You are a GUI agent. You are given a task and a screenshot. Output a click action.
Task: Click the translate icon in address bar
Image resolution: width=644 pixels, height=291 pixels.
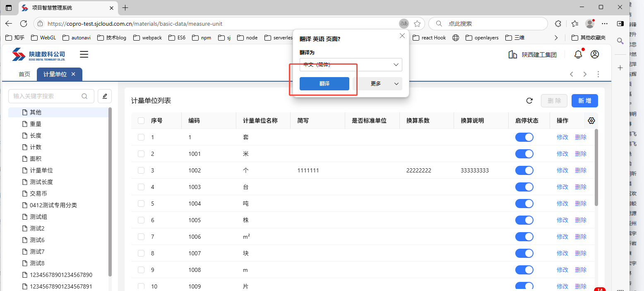[404, 24]
